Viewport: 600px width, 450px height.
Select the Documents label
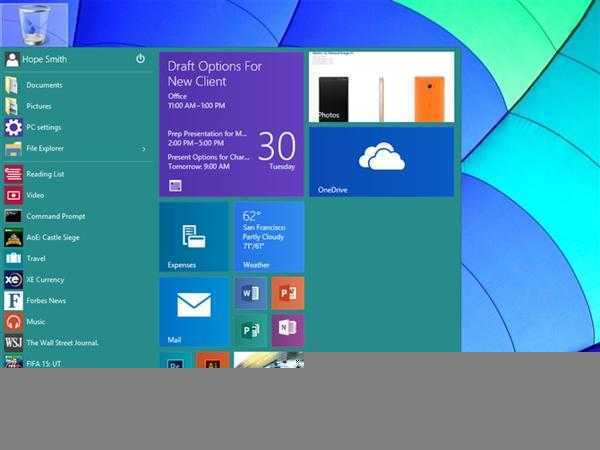pyautogui.click(x=44, y=85)
